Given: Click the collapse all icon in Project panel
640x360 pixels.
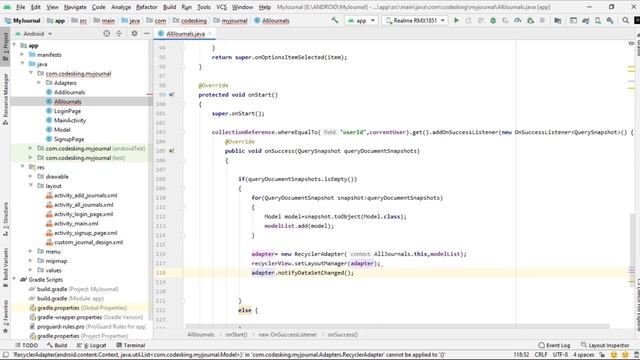Looking at the screenshot, I should [x=119, y=33].
